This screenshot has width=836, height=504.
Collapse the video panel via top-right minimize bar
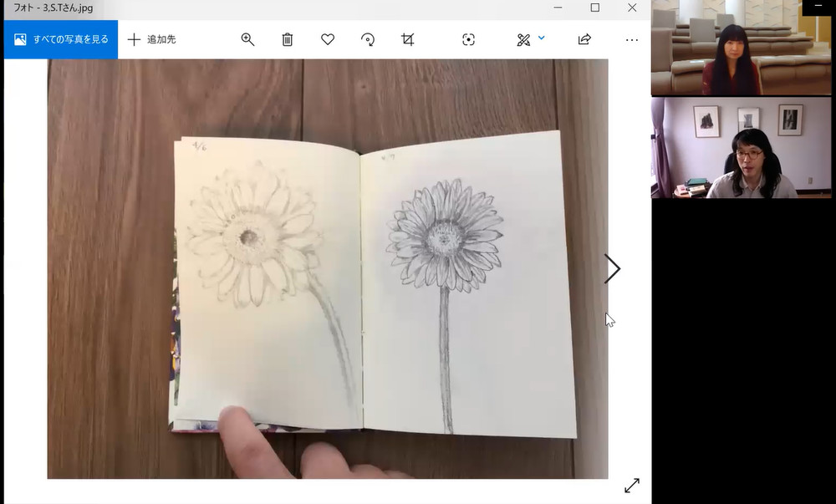coord(818,7)
